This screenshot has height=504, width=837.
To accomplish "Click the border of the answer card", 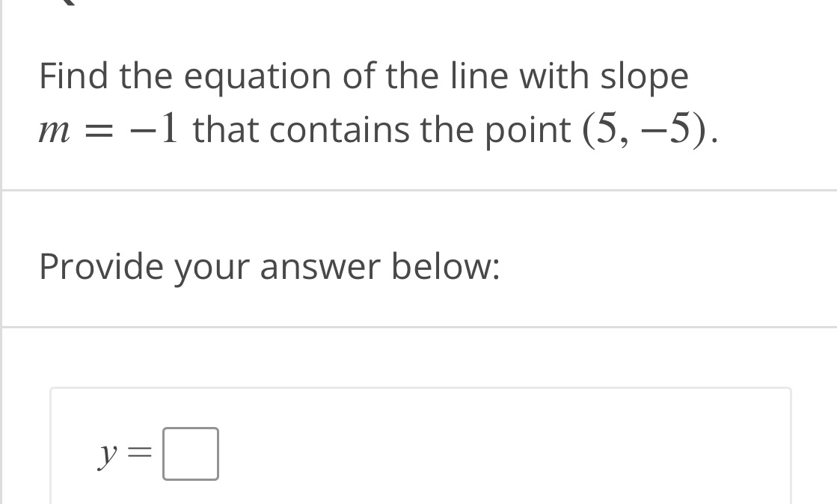I will pos(419,388).
